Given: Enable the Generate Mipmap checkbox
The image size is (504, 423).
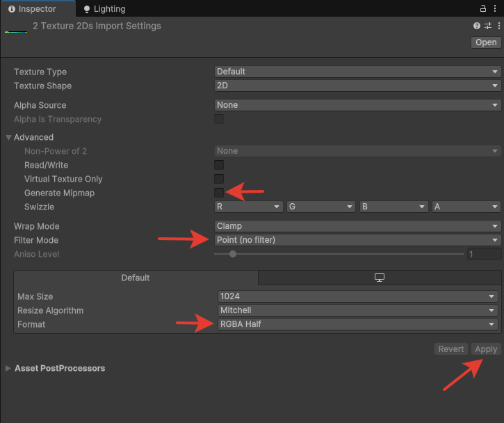Looking at the screenshot, I should point(219,193).
